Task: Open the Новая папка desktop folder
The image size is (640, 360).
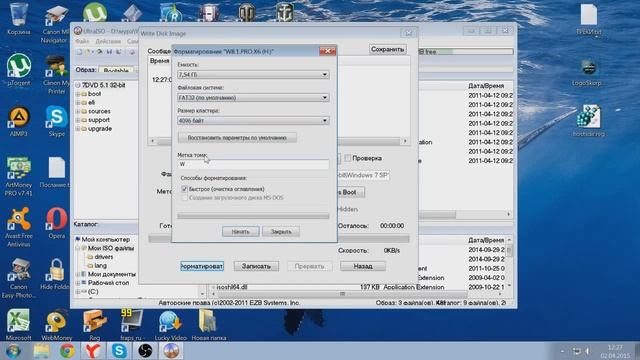Action: (208, 324)
